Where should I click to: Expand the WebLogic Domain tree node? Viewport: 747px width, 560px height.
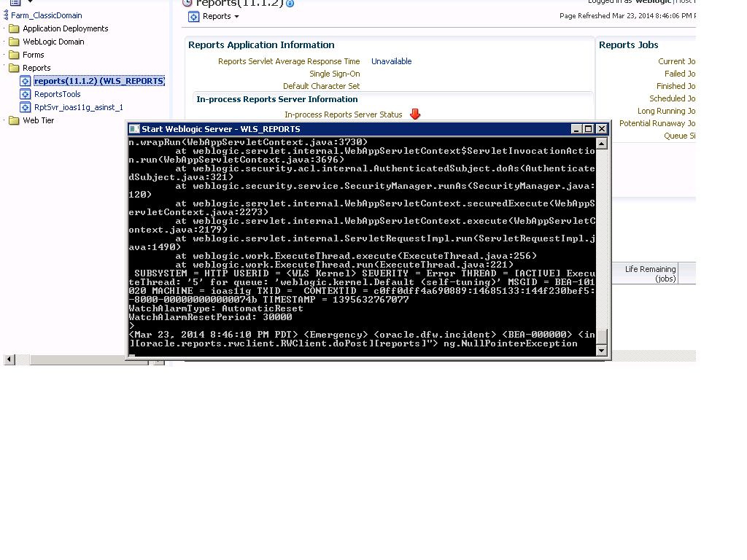pyautogui.click(x=5, y=42)
